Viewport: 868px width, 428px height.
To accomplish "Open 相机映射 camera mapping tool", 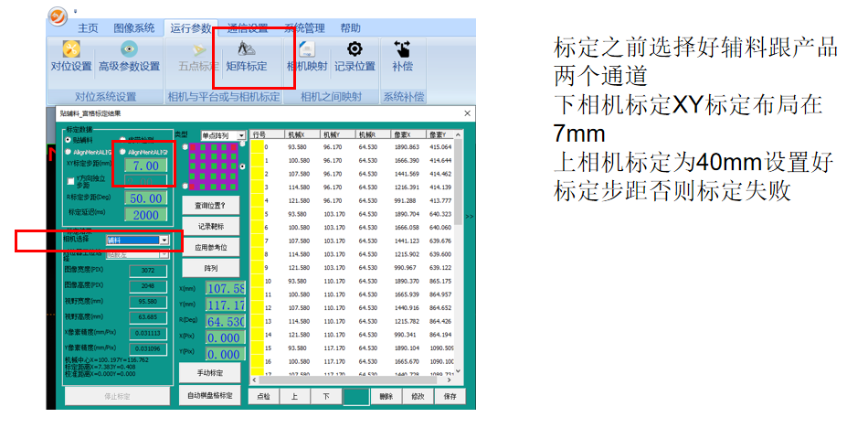I will tap(307, 56).
